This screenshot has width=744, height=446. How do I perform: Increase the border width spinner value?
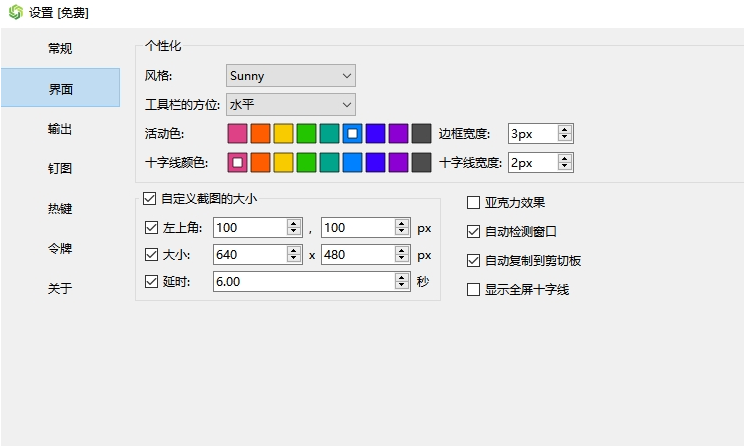point(565,129)
